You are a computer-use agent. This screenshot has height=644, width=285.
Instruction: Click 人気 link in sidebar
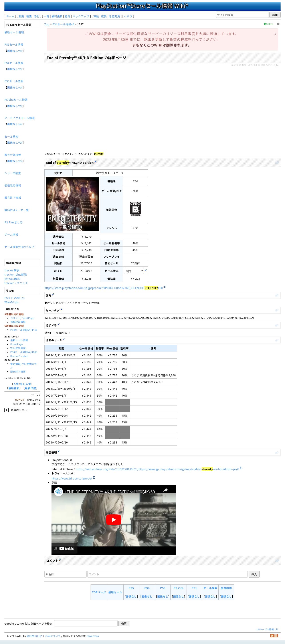(x=16, y=384)
